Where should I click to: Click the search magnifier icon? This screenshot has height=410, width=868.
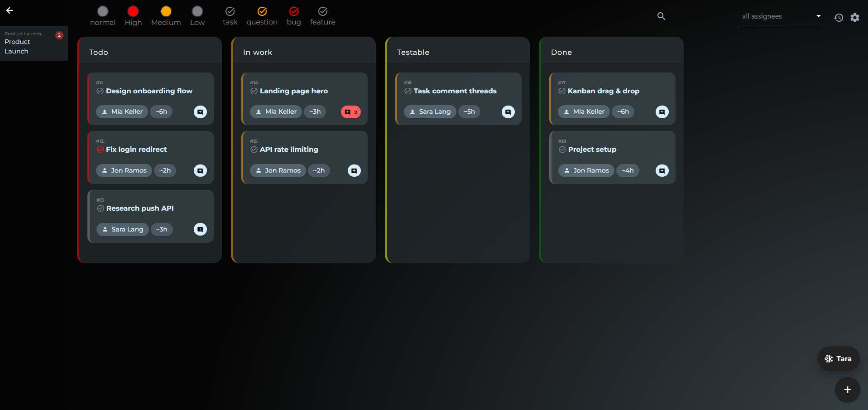pos(661,16)
